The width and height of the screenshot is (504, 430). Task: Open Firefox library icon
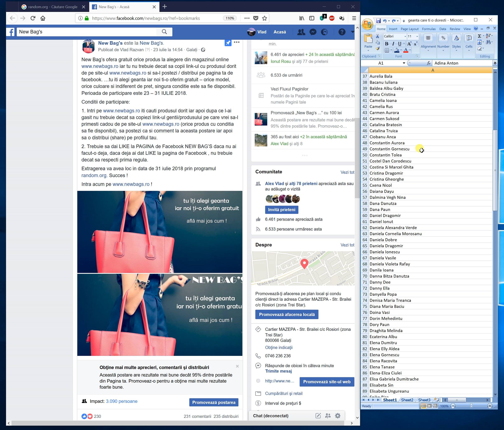click(302, 18)
